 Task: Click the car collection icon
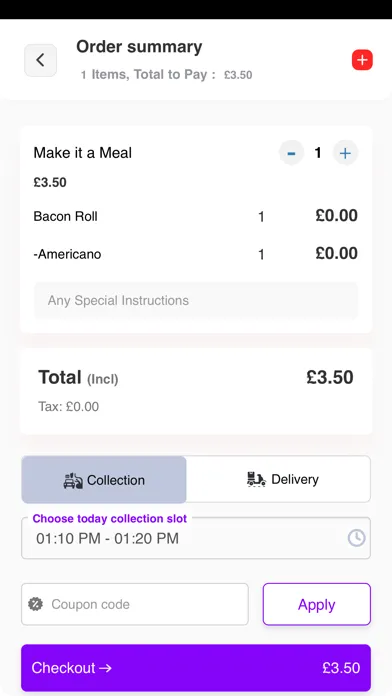(x=73, y=480)
